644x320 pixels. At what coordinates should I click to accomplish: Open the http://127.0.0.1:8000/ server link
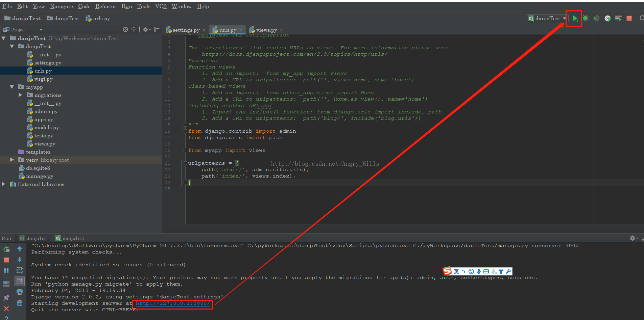(x=173, y=303)
